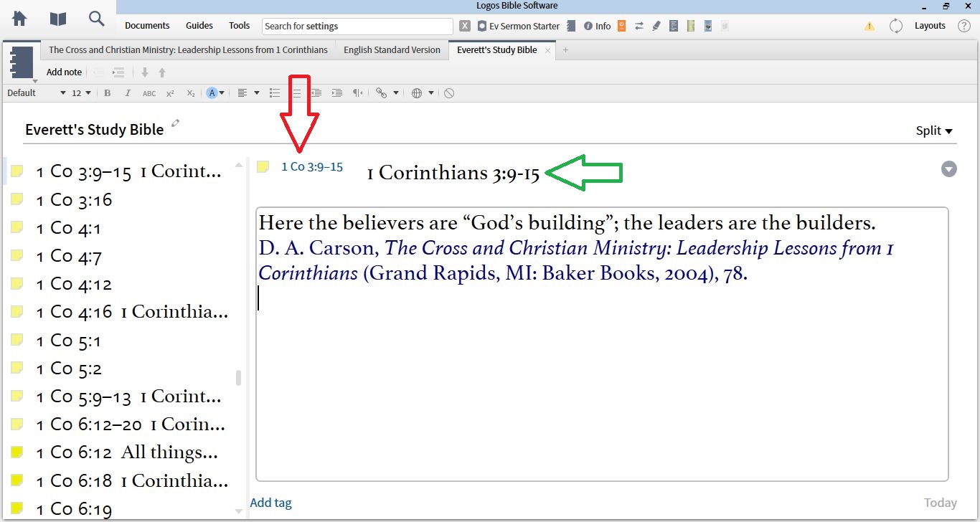Clear formatting with the no-entry icon
The image size is (980, 522).
pos(449,93)
